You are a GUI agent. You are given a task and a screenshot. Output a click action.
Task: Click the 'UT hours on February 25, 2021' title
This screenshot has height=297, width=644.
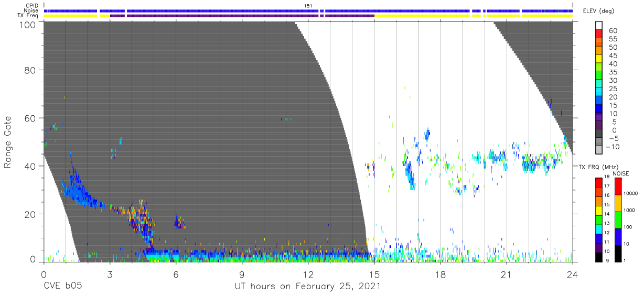tap(307, 287)
